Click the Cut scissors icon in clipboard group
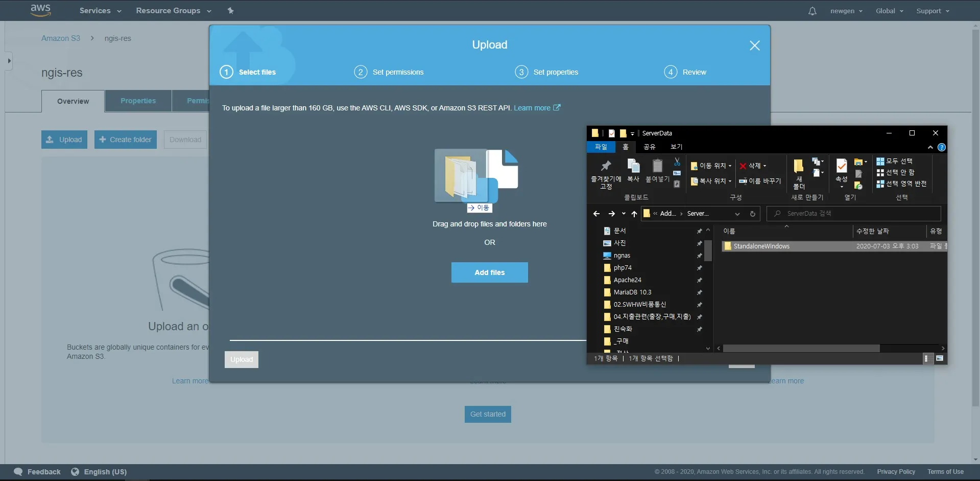This screenshot has width=980, height=481. pyautogui.click(x=677, y=162)
